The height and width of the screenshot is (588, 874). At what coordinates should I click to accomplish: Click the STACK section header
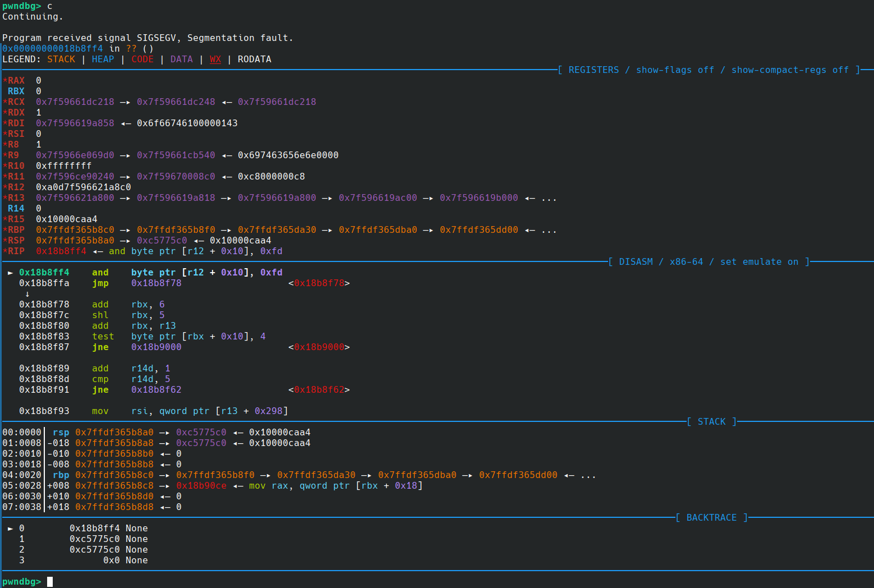pyautogui.click(x=711, y=422)
